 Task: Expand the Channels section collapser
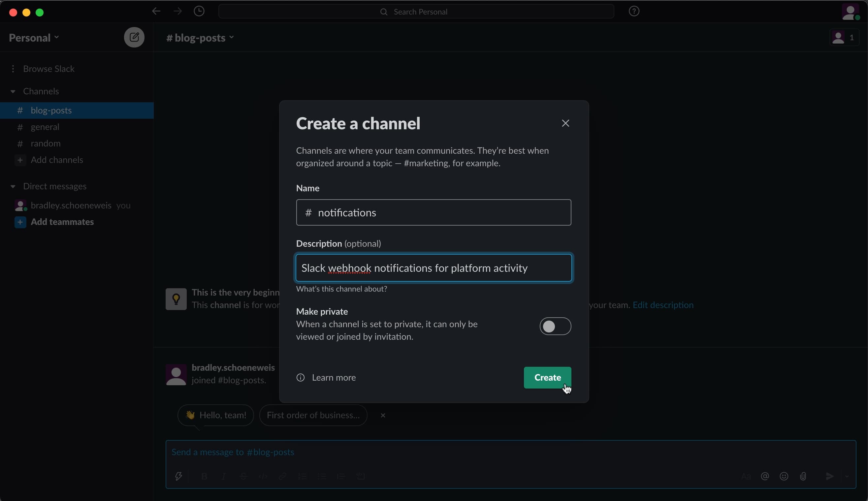pos(13,91)
